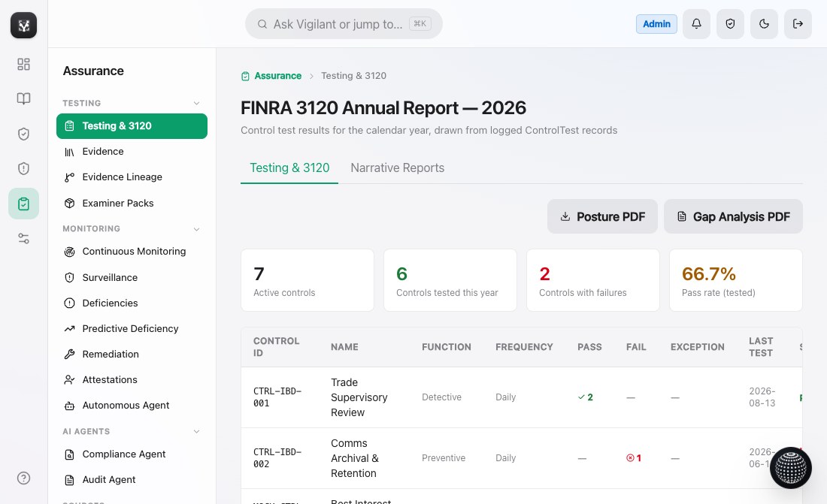Open Compliance Agent page
The height and width of the screenshot is (504, 827).
coord(132,454)
